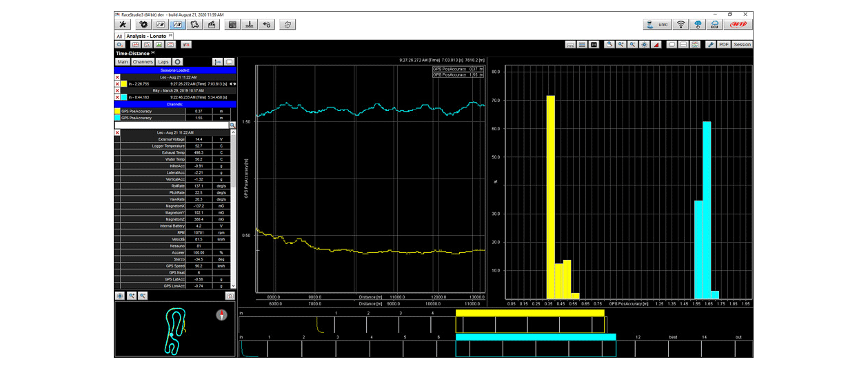Open the movie clapperboard icon
The image size is (868, 366).
(x=212, y=25)
